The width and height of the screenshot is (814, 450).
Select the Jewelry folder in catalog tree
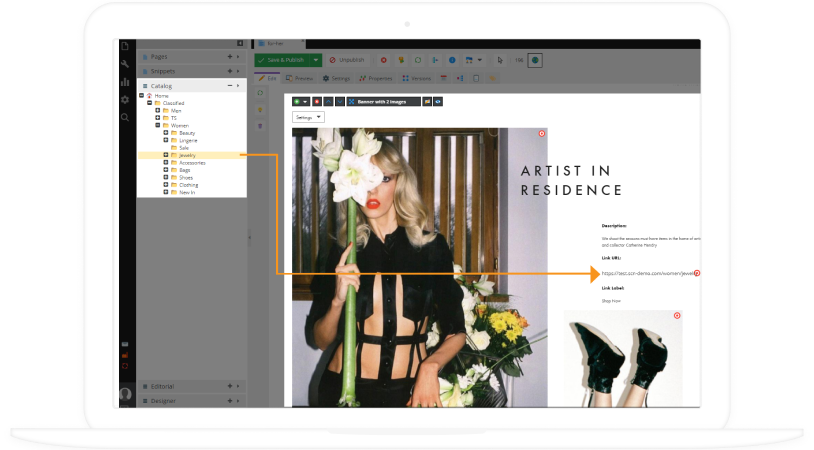[186, 155]
